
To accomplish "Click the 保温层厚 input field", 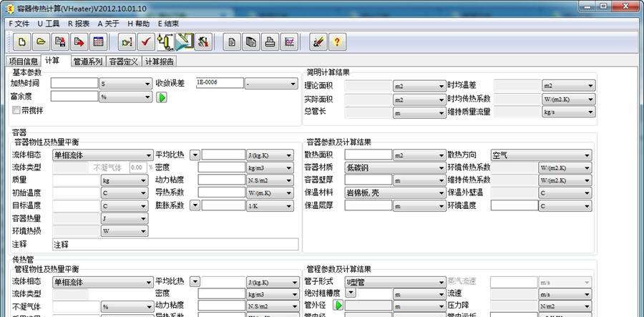I will click(x=369, y=205).
